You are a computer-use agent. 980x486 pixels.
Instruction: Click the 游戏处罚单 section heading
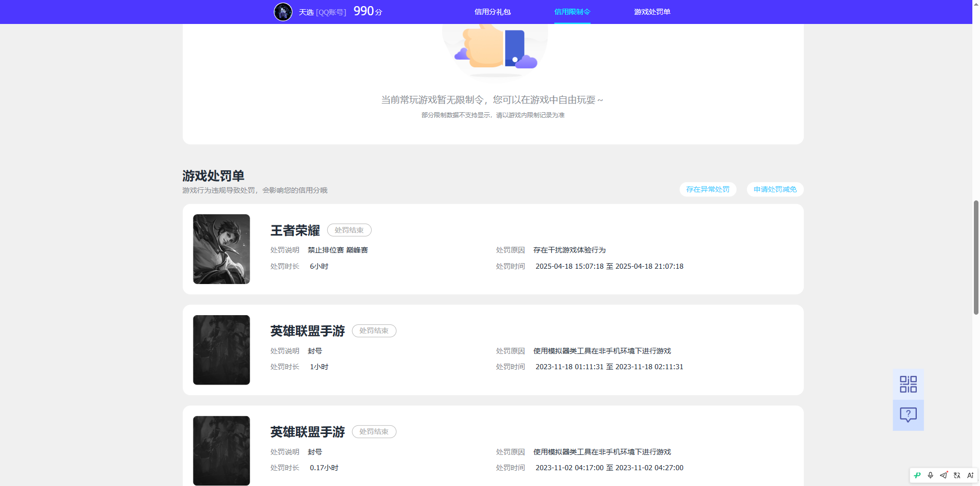(213, 176)
